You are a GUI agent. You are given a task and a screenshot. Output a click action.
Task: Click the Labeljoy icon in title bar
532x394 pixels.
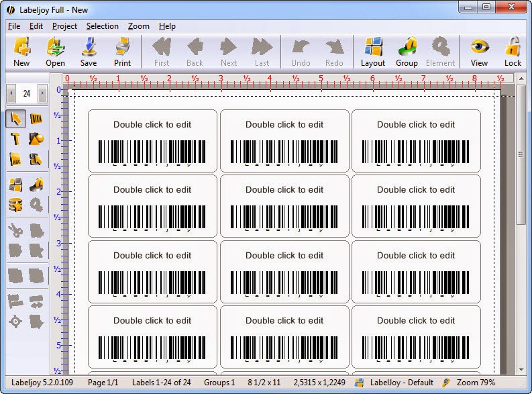[11, 10]
